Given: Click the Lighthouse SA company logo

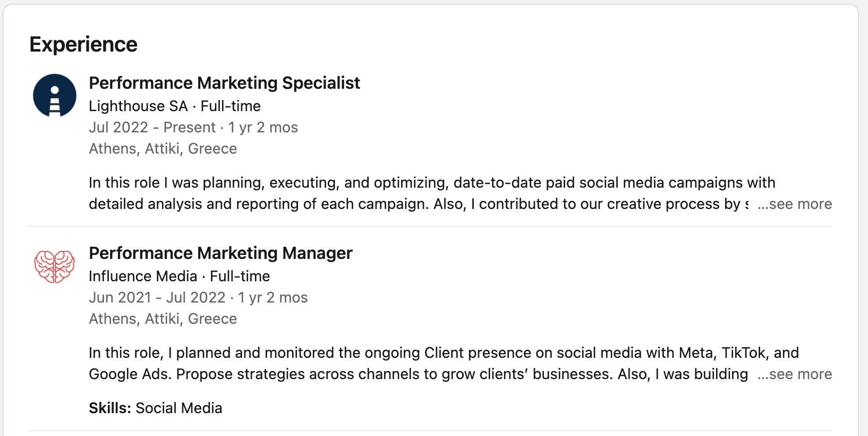Looking at the screenshot, I should [x=55, y=96].
